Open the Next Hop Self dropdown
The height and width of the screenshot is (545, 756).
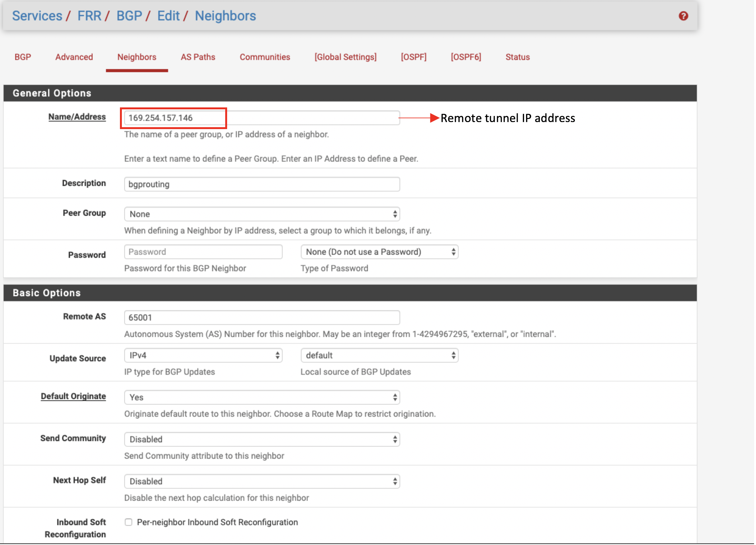pyautogui.click(x=262, y=482)
